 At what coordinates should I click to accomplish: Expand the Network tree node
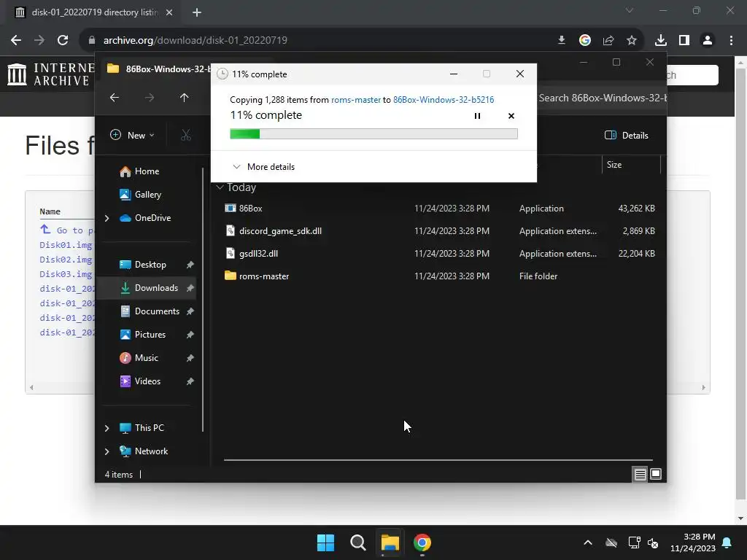tap(107, 451)
